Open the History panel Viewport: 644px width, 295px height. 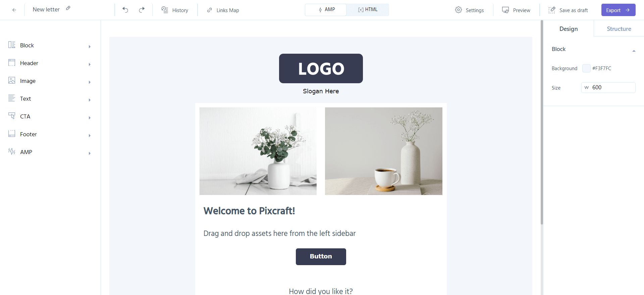175,10
